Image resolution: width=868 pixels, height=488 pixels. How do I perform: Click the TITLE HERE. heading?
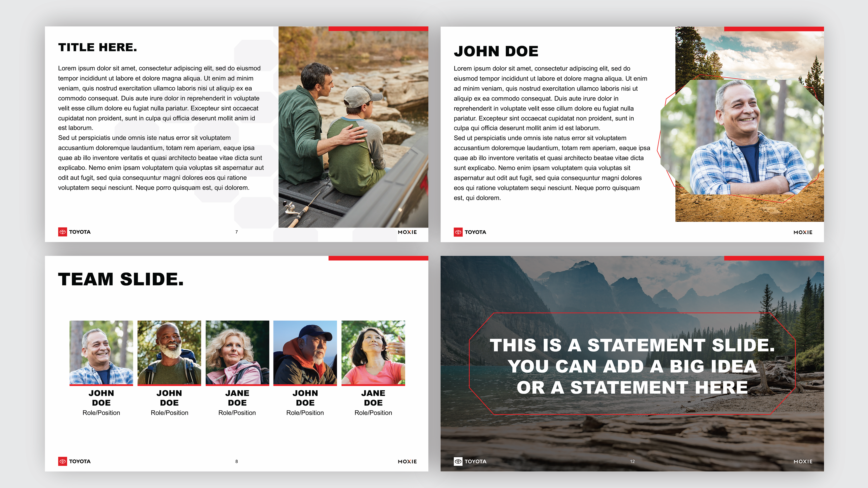[x=97, y=47]
